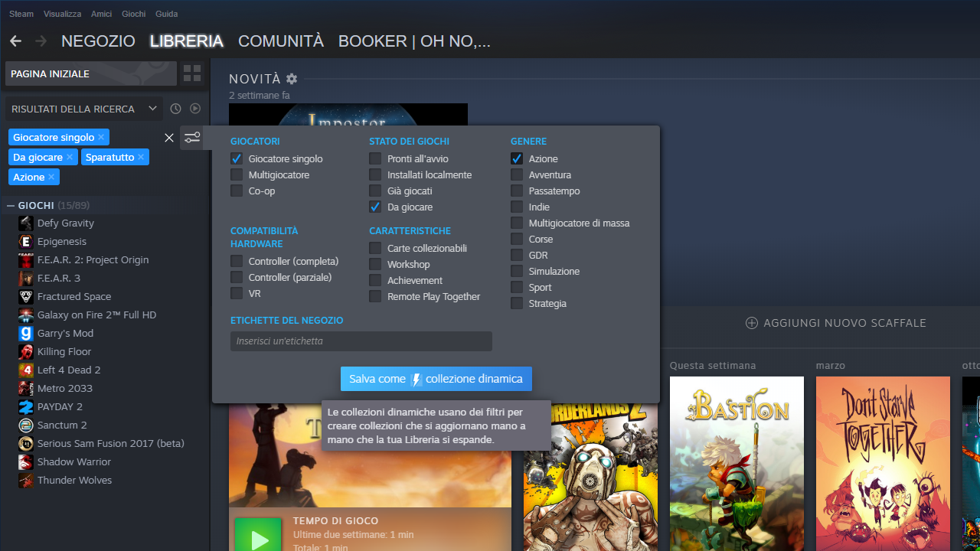Remove the Da giocare filter tag
This screenshot has width=980, height=551.
coord(70,157)
